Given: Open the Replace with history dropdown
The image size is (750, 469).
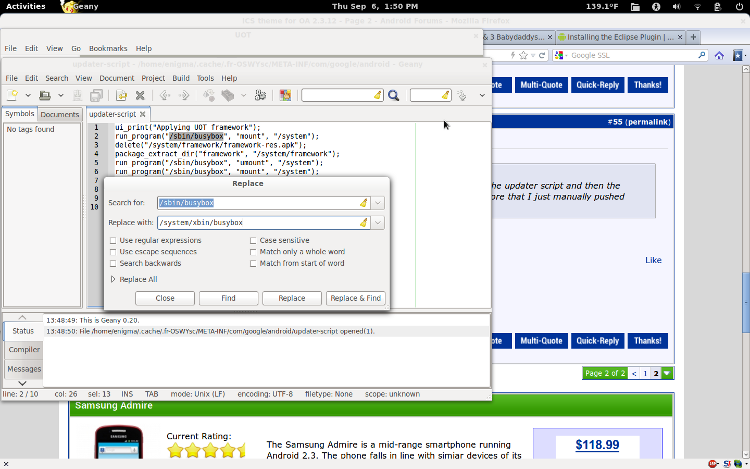Looking at the screenshot, I should click(x=378, y=222).
